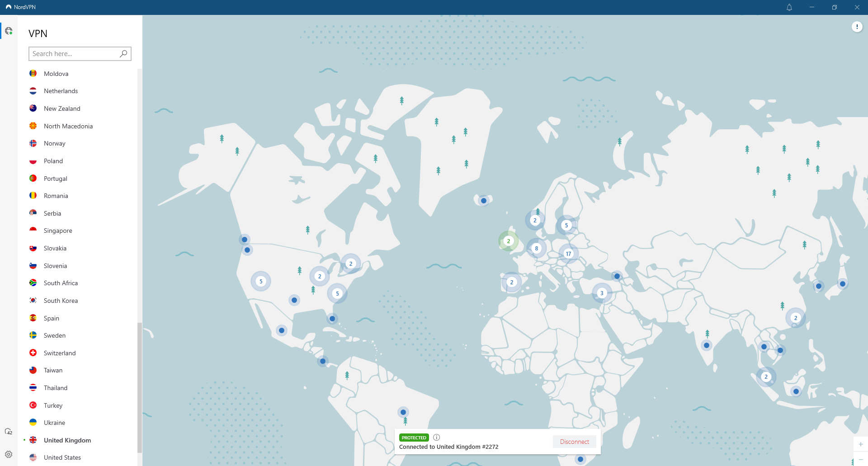The height and width of the screenshot is (466, 868).
Task: Open the notifications bell icon
Action: (x=789, y=7)
